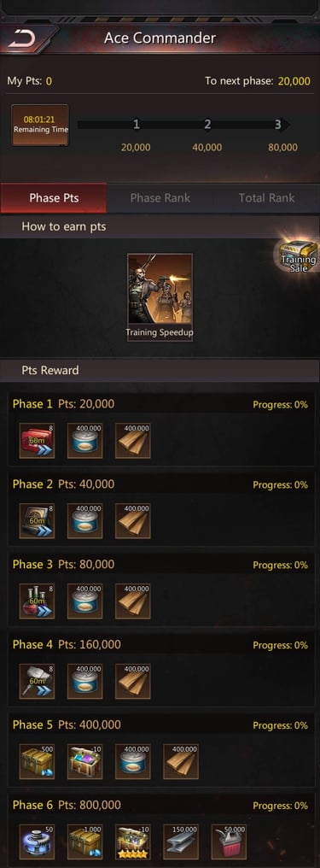Viewport: 320px width, 868px height.
Task: Tap Phase 5 gold chest 500 icon
Action: tap(37, 762)
